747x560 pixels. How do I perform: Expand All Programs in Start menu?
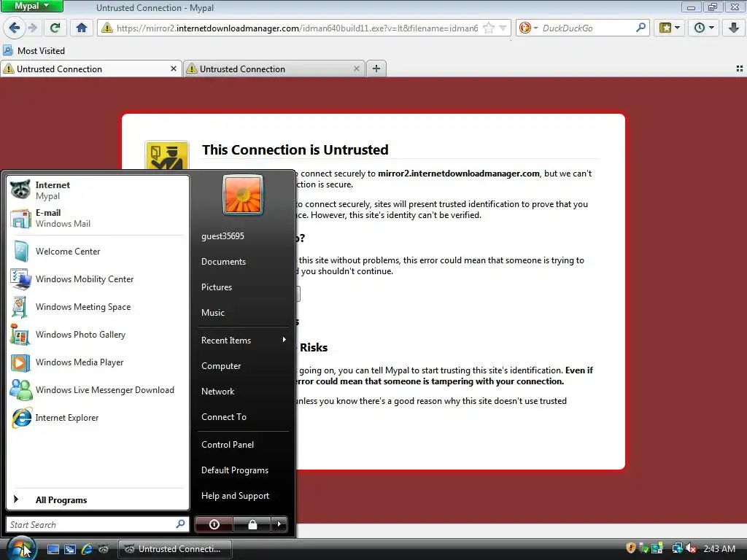[98, 499]
